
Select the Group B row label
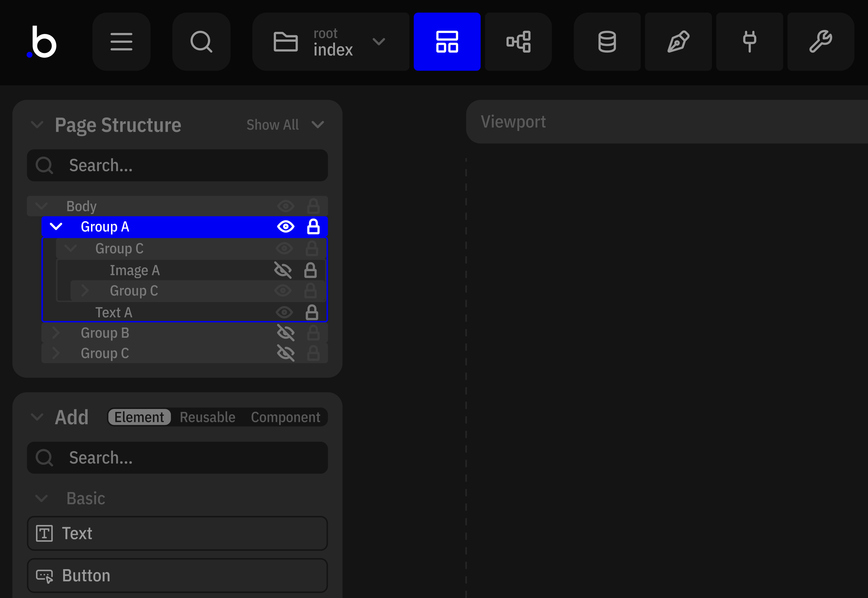click(105, 333)
